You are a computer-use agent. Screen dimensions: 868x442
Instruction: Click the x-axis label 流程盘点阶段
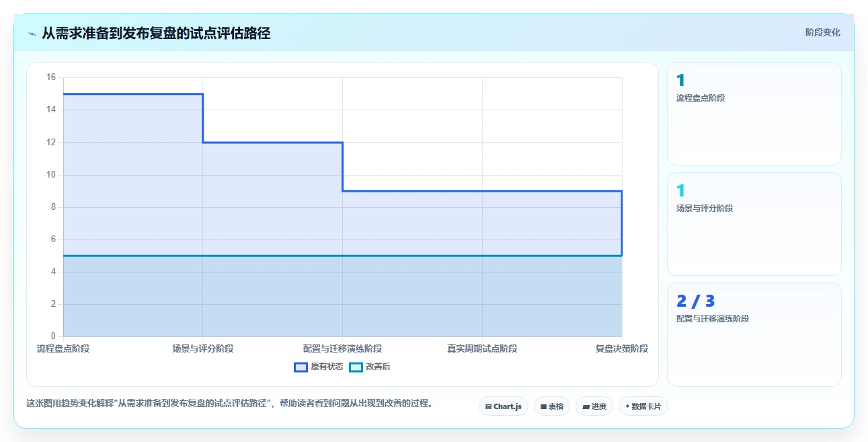tap(63, 348)
